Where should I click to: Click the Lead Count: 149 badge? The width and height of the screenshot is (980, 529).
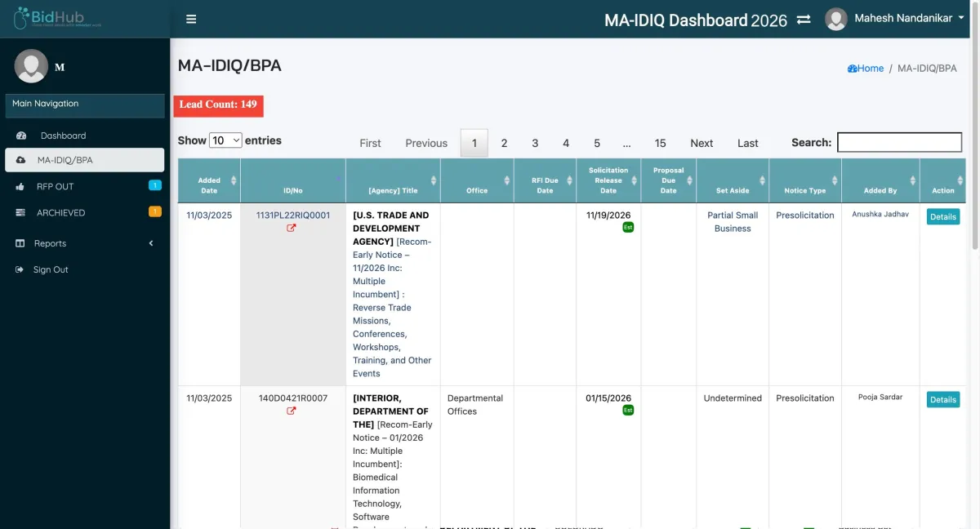tap(218, 104)
